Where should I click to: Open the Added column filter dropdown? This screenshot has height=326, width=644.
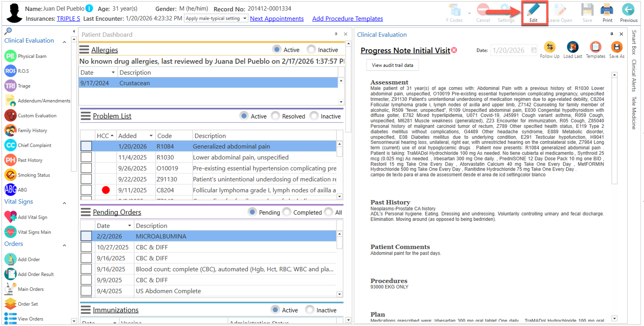[151, 136]
